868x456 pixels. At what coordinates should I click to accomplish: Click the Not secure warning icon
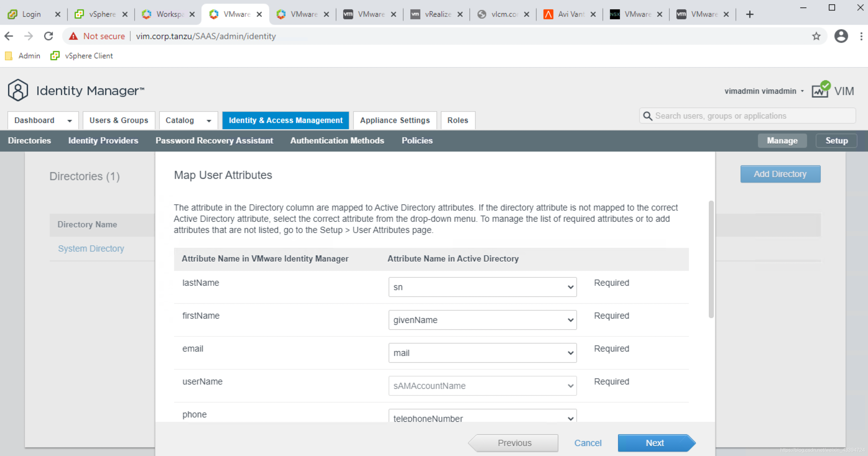(73, 36)
